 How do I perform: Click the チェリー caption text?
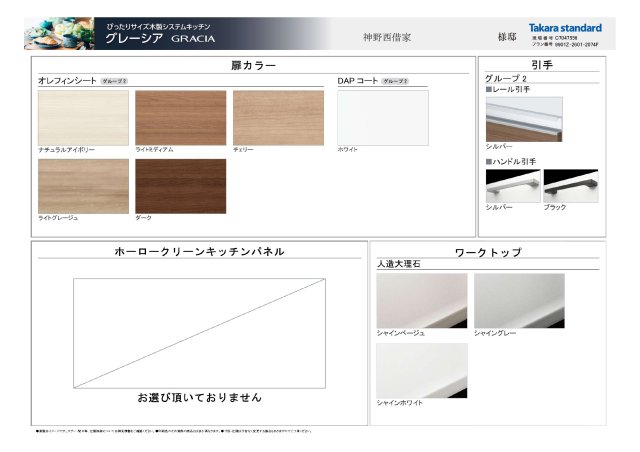click(x=243, y=150)
